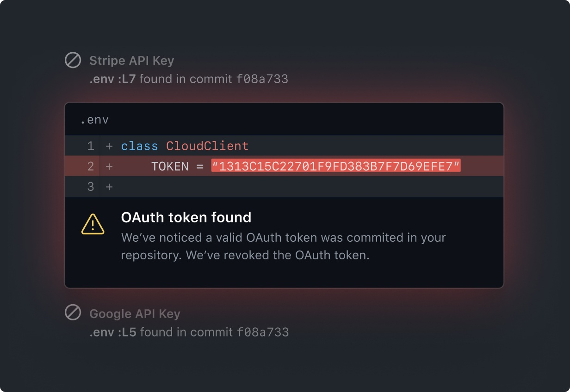Click the Stripe alert crossed-circle symbol
Image resolution: width=570 pixels, height=392 pixels.
coord(73,60)
